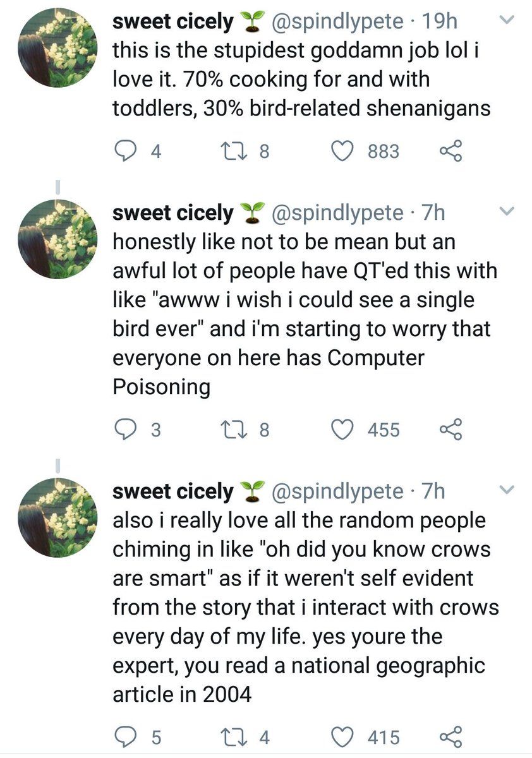Open the dropdown on the crows tweet
The width and height of the screenshot is (532, 758).
(x=507, y=490)
